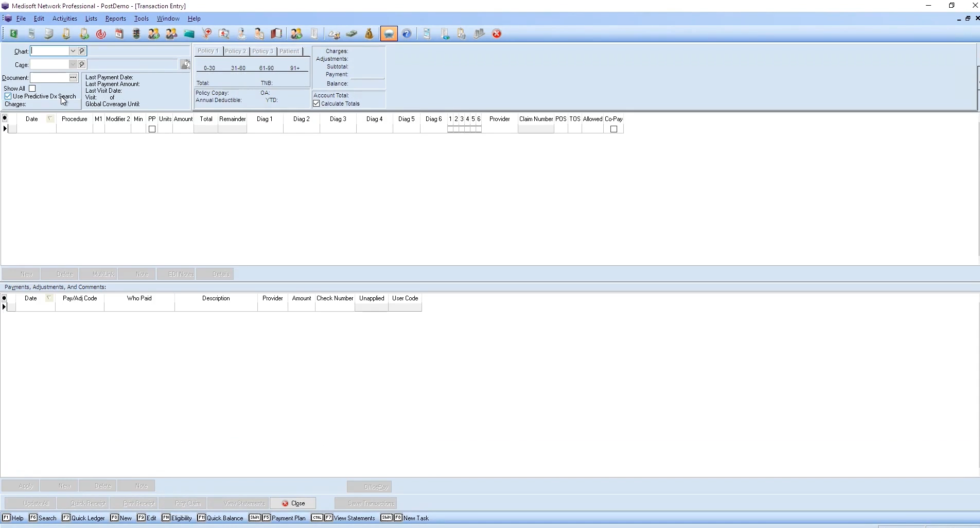Open the Deposit List money bag icon
This screenshot has width=980, height=528.
coord(369,33)
